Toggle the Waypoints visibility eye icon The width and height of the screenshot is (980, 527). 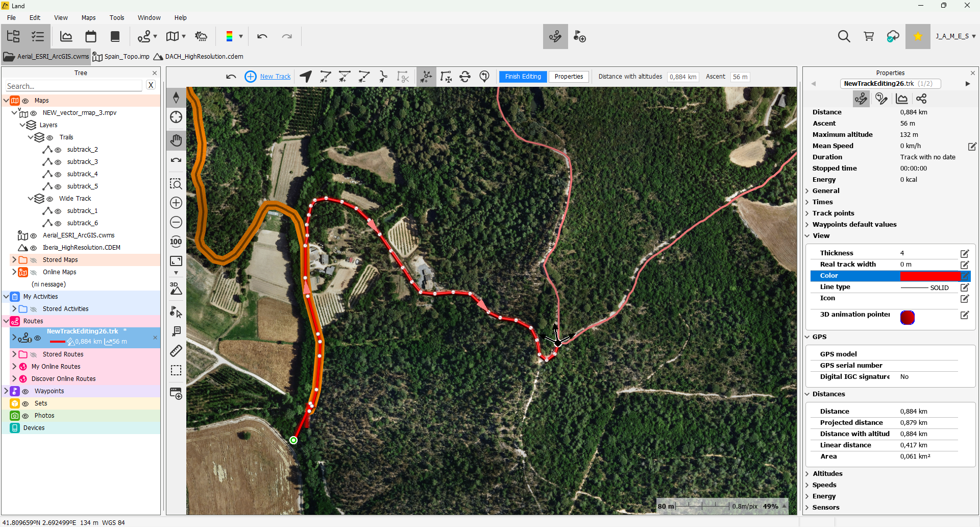coord(26,391)
